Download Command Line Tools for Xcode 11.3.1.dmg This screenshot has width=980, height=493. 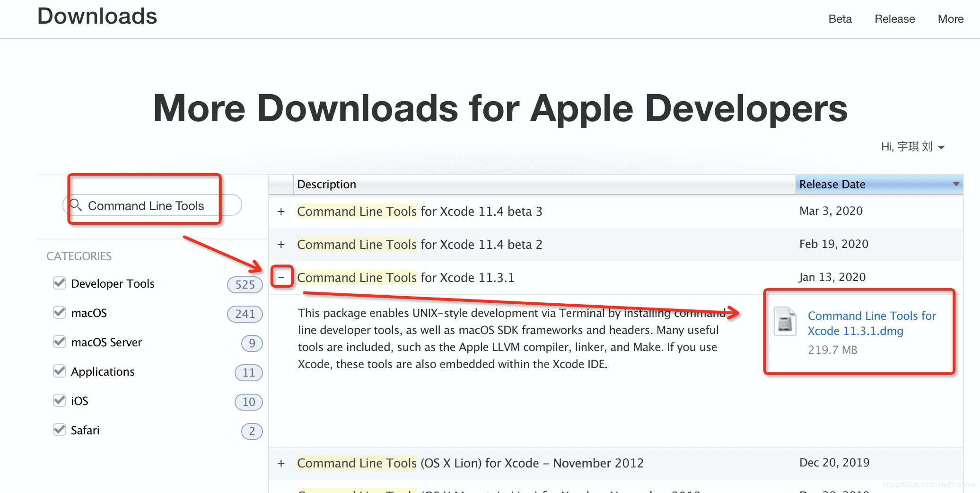pos(872,323)
